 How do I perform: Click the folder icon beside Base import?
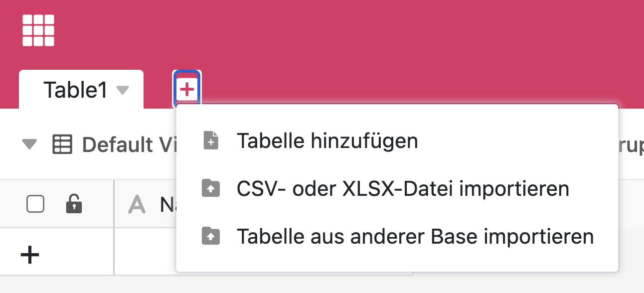(x=211, y=236)
